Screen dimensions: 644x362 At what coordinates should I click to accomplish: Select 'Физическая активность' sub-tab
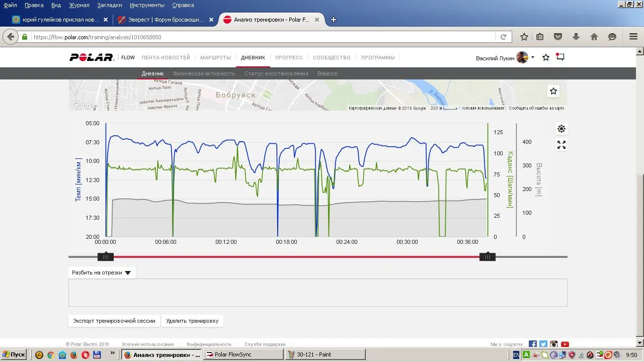204,73
